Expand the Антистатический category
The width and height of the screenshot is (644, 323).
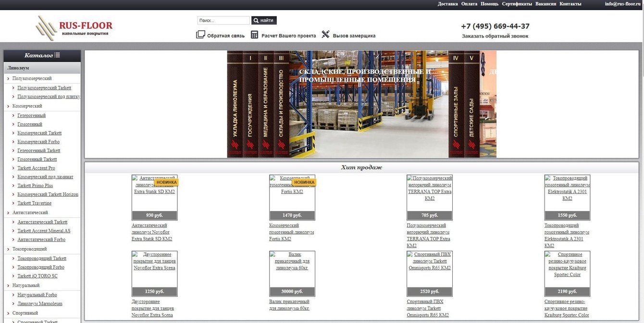[30, 213]
